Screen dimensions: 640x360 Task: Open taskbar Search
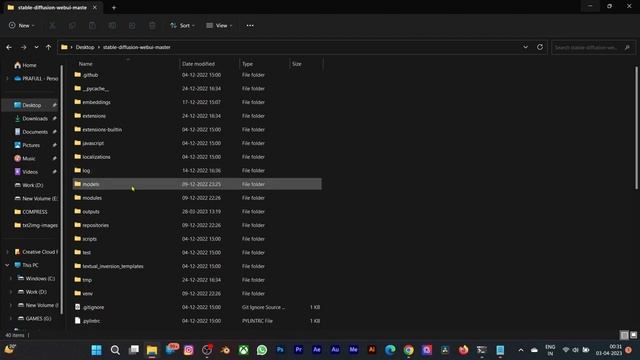coord(115,350)
